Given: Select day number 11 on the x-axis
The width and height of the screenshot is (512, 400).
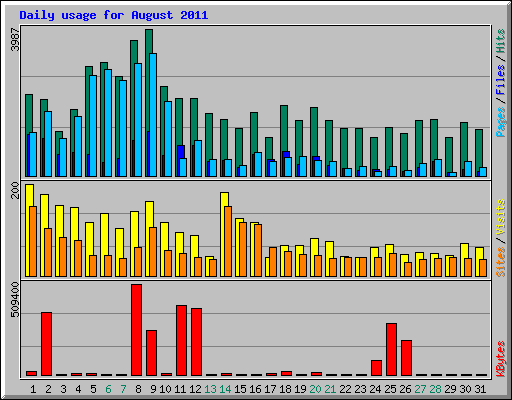Looking at the screenshot, I should coord(180,389).
